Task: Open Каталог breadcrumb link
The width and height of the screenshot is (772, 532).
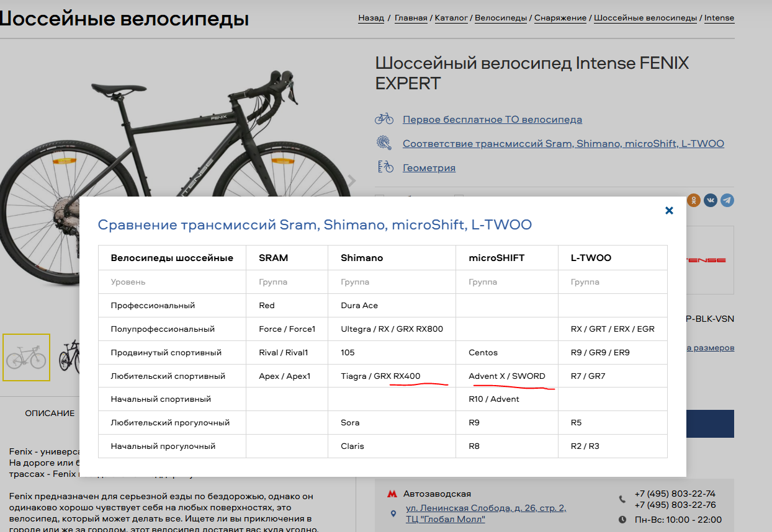Action: (x=451, y=18)
